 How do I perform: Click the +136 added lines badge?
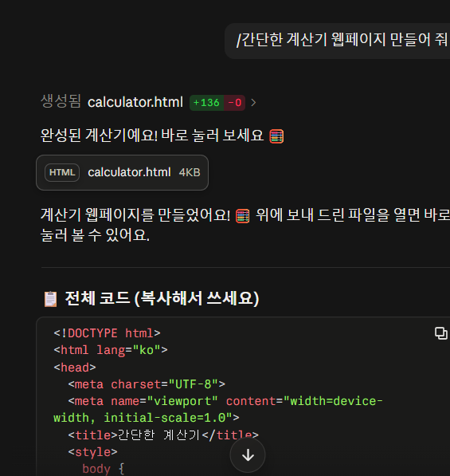[x=206, y=103]
